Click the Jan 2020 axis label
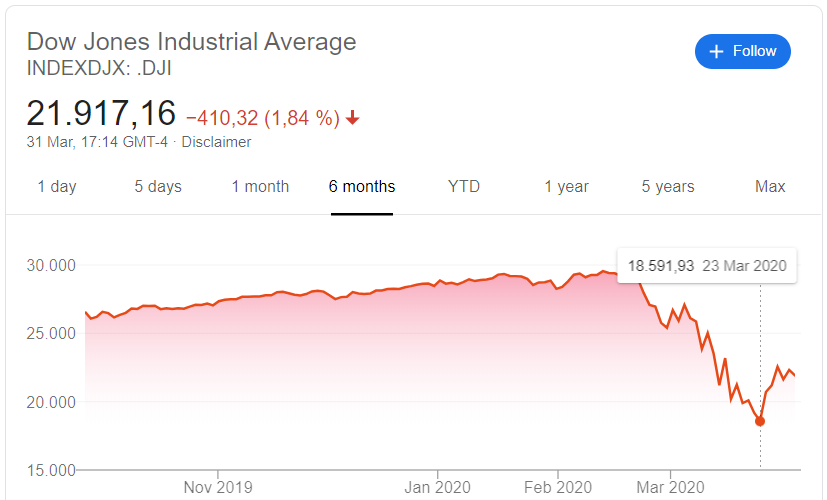Image resolution: width=827 pixels, height=500 pixels. pyautogui.click(x=437, y=488)
